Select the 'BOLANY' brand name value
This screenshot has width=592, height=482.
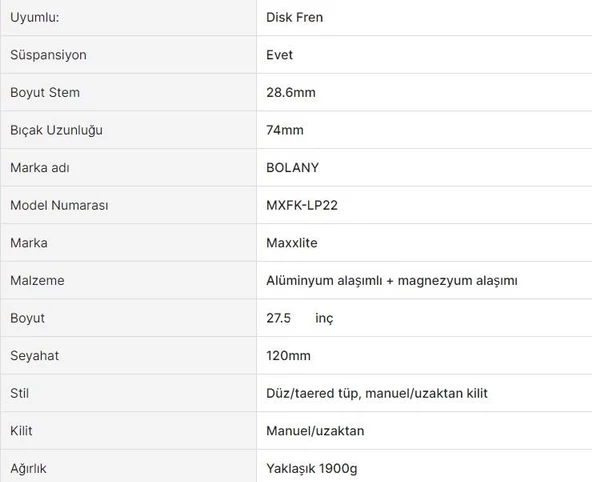click(x=293, y=168)
